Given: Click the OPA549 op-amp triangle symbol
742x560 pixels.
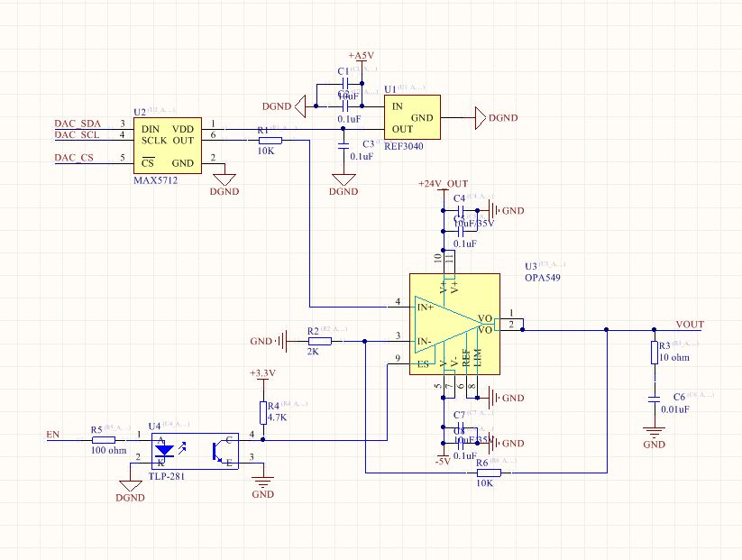Looking at the screenshot, I should (x=448, y=325).
